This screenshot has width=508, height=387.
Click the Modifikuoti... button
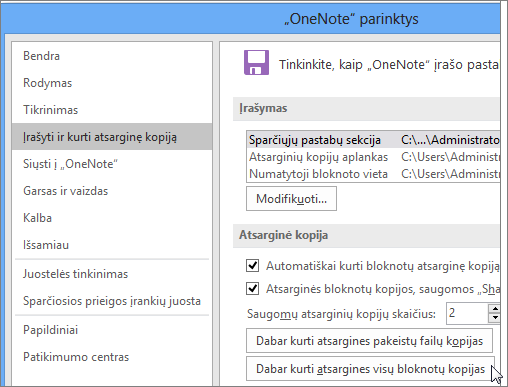click(291, 199)
